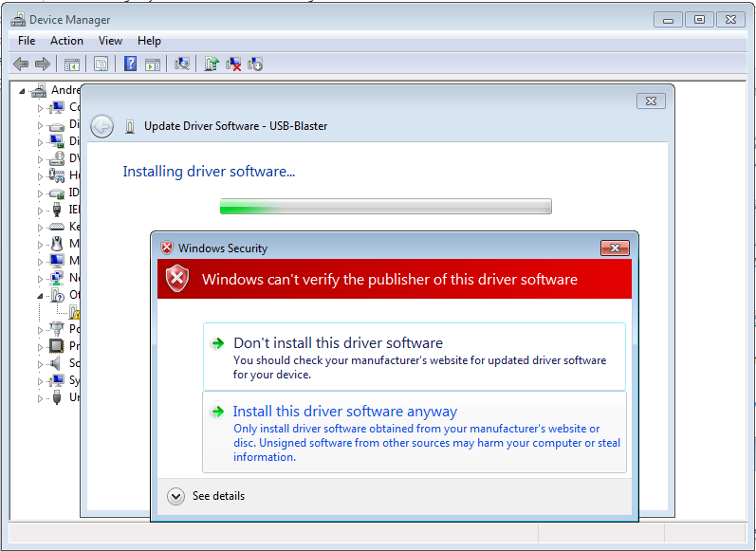The width and height of the screenshot is (756, 551).
Task: Select the Human Interface Devices icon
Action: click(x=56, y=175)
